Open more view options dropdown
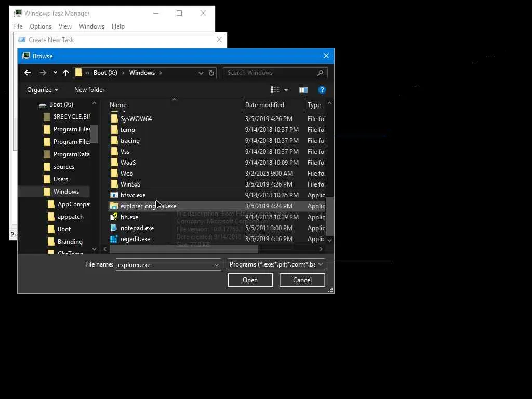Viewport: 532px width, 399px height. [x=286, y=90]
